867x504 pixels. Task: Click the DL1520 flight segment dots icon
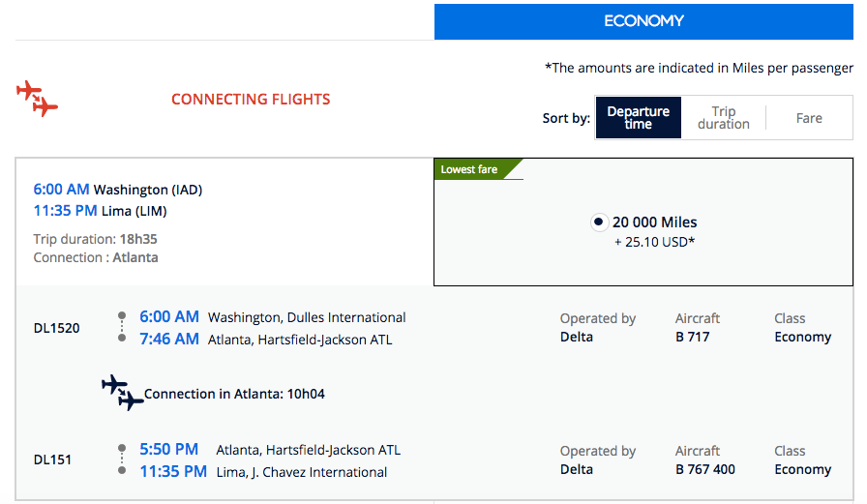coord(122,327)
